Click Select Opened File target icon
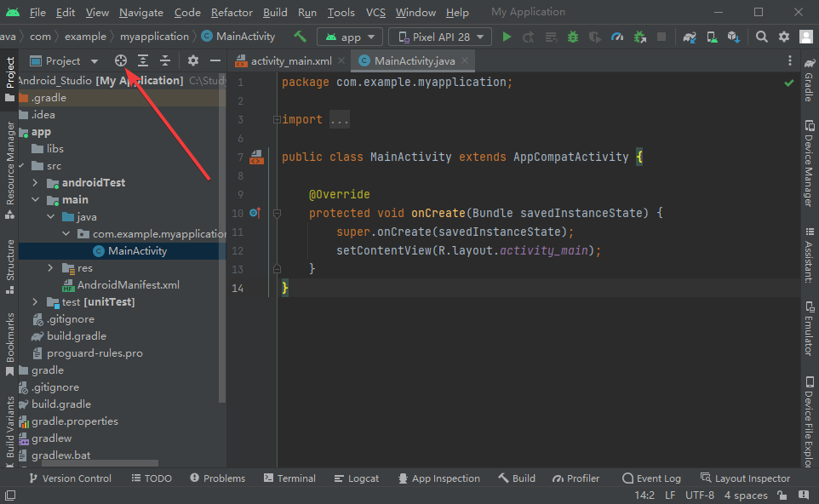 coord(121,60)
